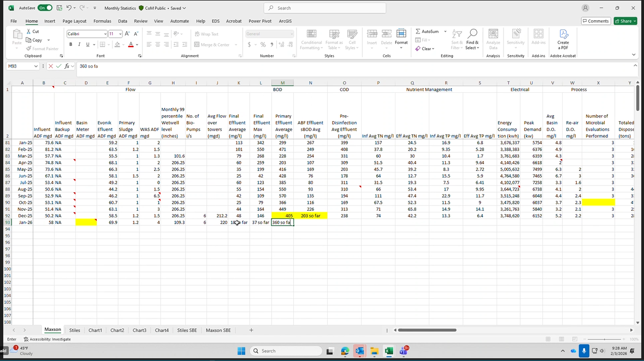Toggle italic formatting button
The image size is (644, 361).
(79, 44)
